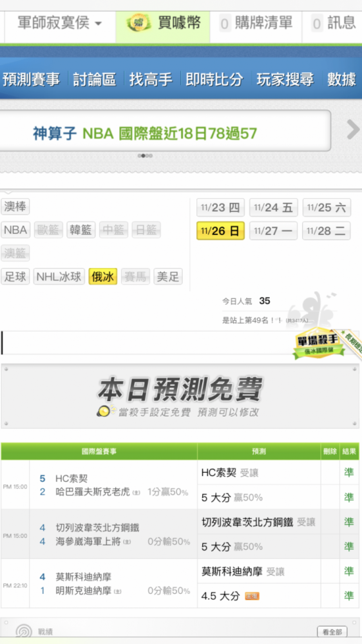Click 哈巴羅夫斯克老虎 team name
The width and height of the screenshot is (362, 644).
(x=93, y=491)
